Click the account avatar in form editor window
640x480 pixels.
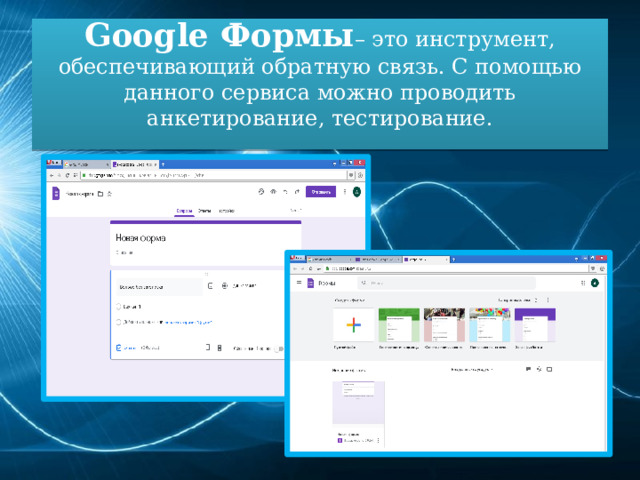357,191
